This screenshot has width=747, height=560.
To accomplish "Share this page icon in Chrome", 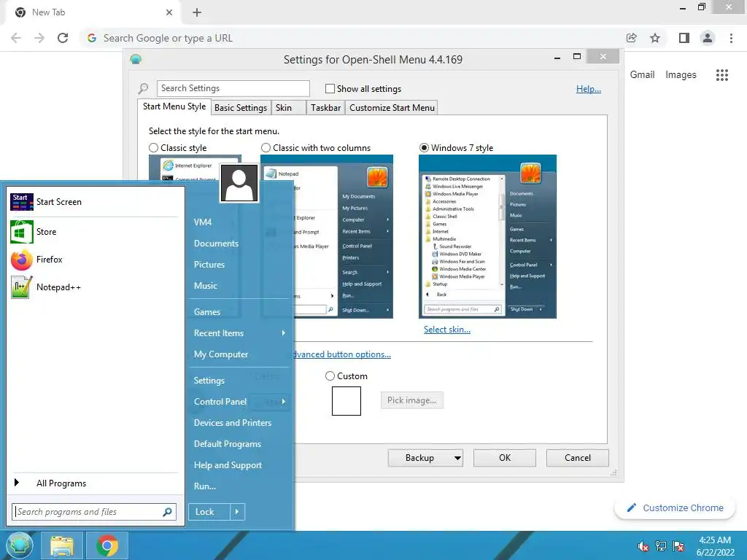I will click(x=632, y=38).
